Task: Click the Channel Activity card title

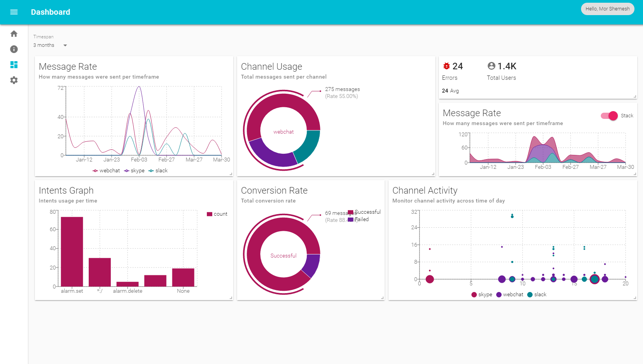Action: [425, 191]
